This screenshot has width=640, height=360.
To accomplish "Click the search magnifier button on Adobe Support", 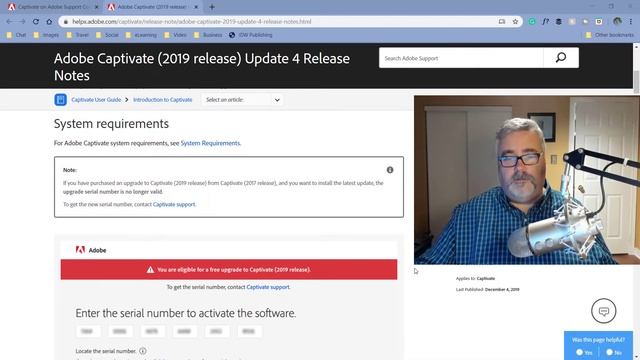I will coord(561,58).
